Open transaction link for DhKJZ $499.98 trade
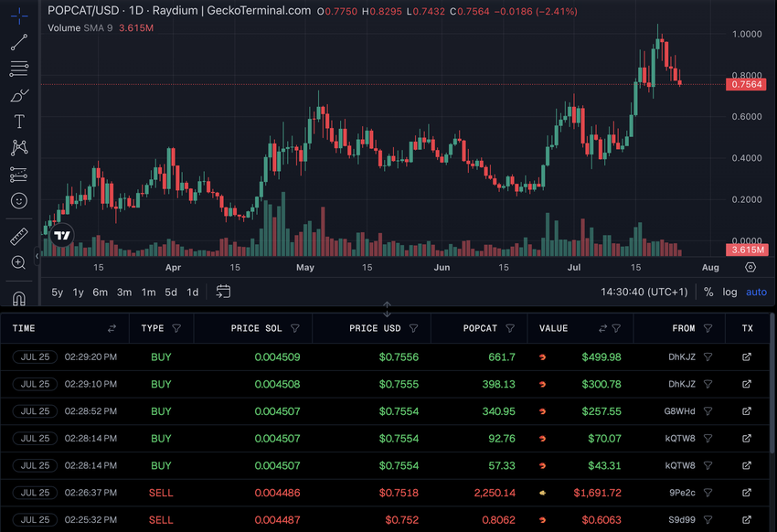 (746, 357)
